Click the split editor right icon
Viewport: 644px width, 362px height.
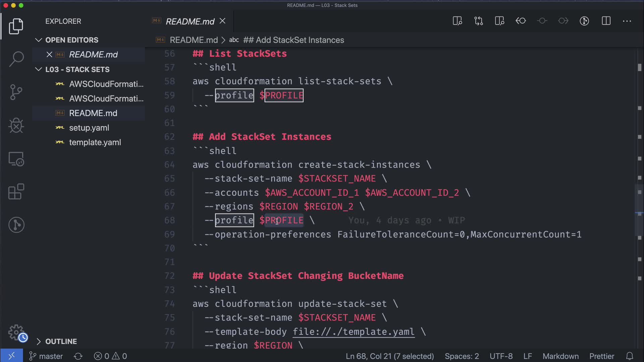point(606,21)
